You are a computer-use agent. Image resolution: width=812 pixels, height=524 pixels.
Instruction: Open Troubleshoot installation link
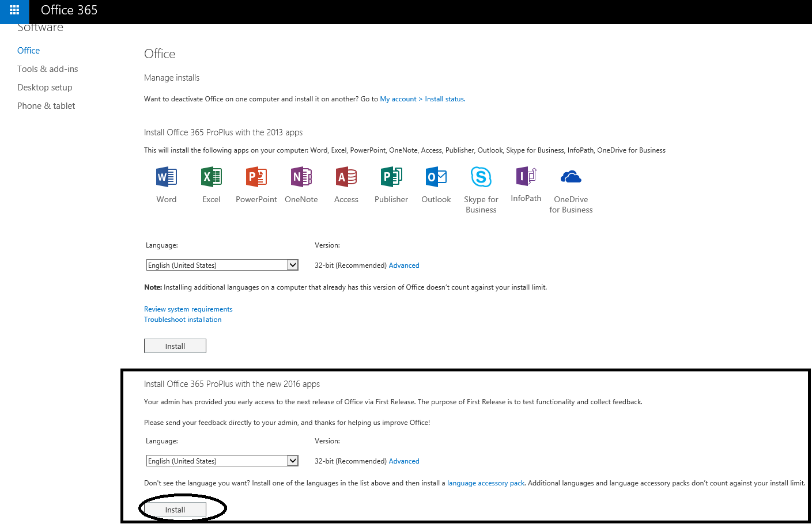[183, 320]
